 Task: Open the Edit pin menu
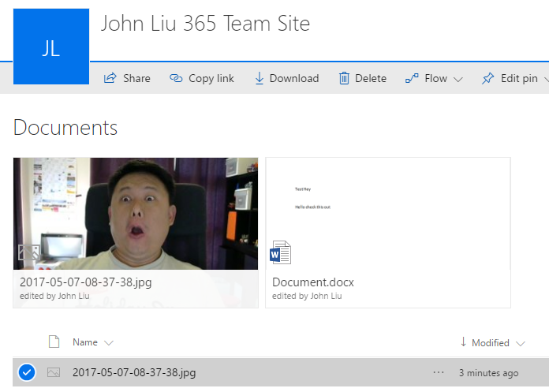pyautogui.click(x=544, y=79)
